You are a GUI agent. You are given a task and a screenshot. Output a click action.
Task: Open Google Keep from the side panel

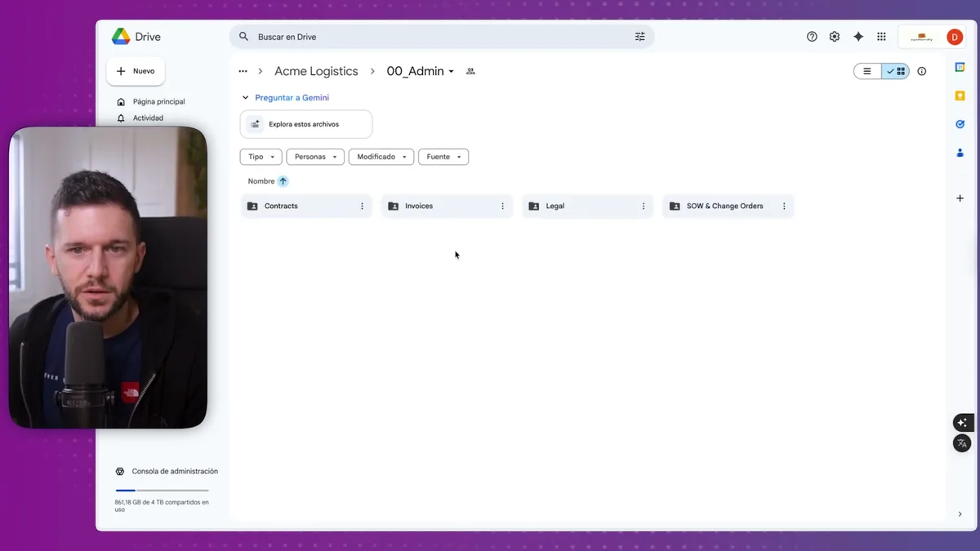pyautogui.click(x=960, y=96)
